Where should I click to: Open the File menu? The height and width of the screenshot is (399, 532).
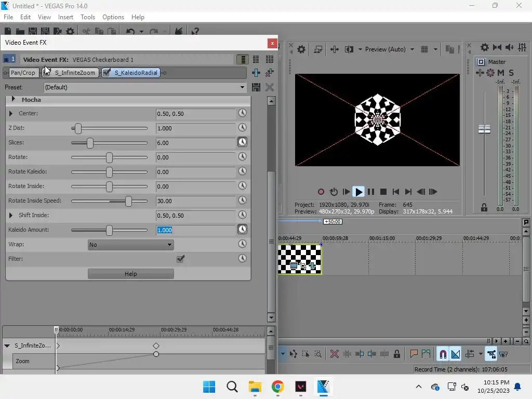coord(8,17)
